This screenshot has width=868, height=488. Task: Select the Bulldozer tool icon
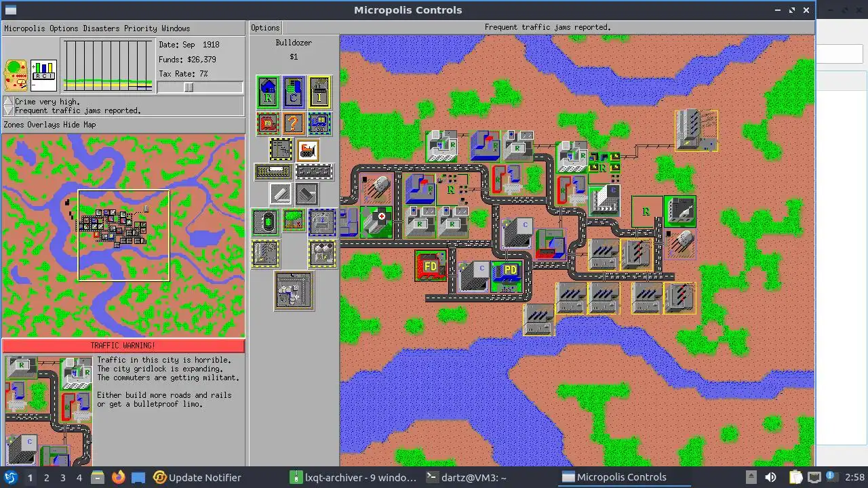point(307,150)
